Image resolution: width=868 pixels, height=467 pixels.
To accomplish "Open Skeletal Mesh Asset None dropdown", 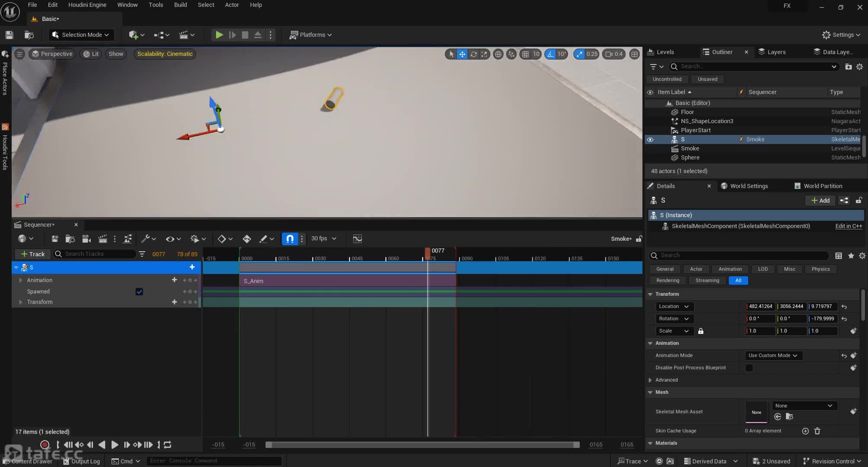I will pos(804,406).
